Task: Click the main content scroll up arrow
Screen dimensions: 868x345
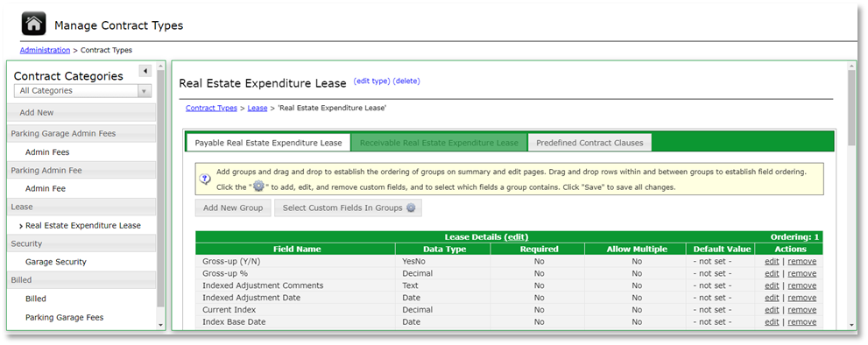Action: pyautogui.click(x=851, y=67)
